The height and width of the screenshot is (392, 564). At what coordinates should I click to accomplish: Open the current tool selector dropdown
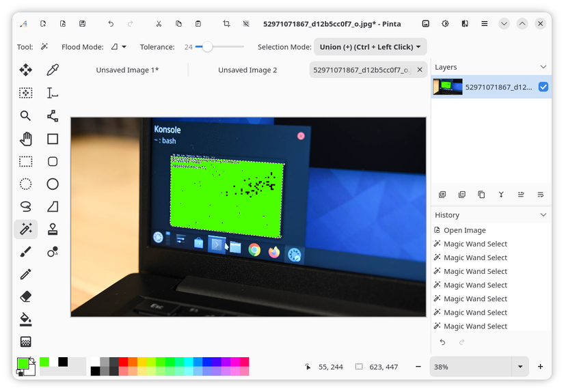(x=44, y=46)
